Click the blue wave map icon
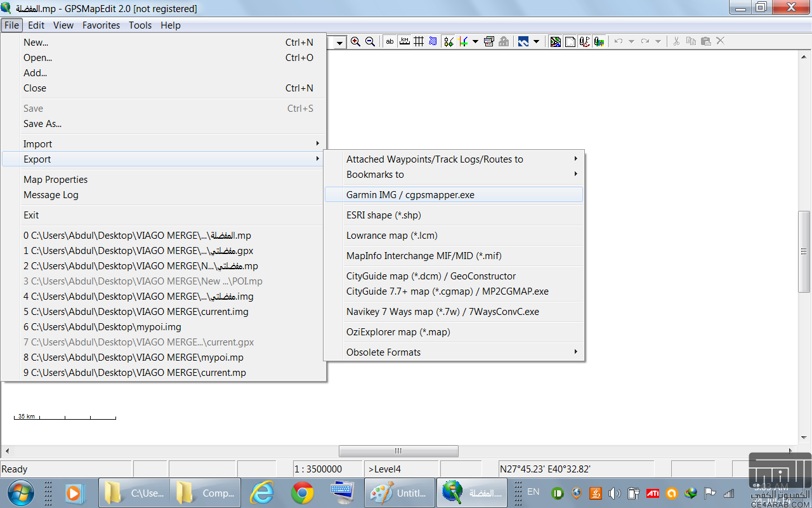The height and width of the screenshot is (508, 812). click(523, 42)
